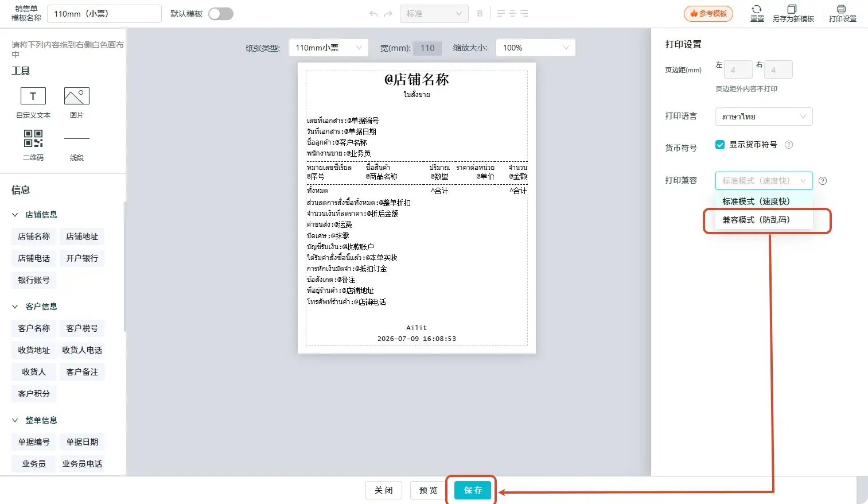
Task: Click help icon next to currency symbol
Action: click(x=789, y=145)
